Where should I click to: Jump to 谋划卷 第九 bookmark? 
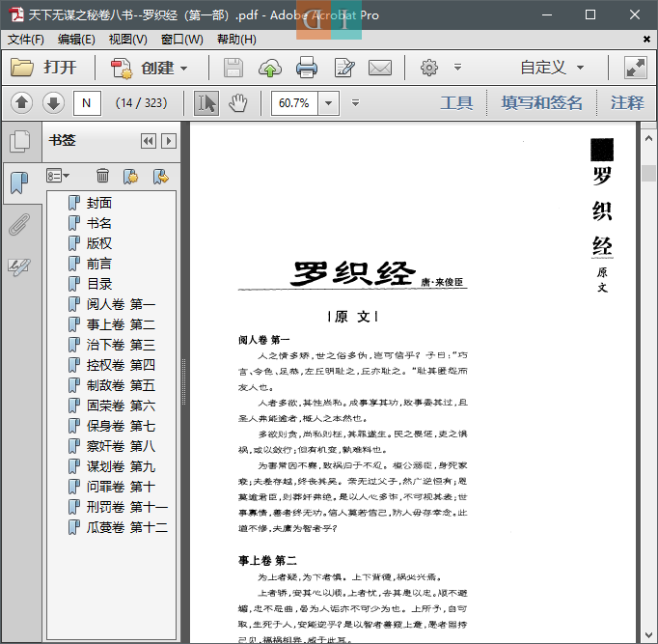point(121,466)
